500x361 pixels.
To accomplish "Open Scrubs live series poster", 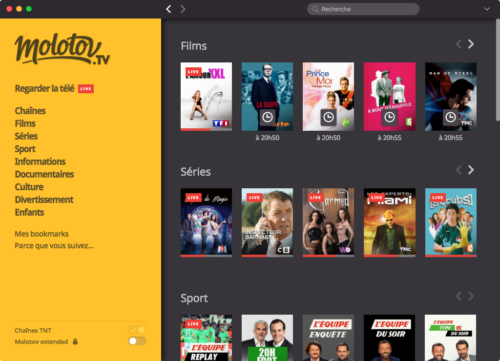I will click(451, 222).
